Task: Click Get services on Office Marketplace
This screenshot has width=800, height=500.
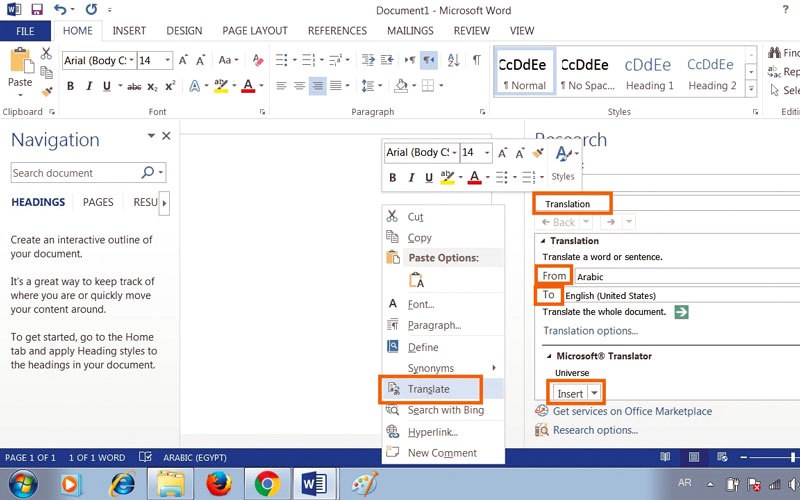Action: click(632, 411)
